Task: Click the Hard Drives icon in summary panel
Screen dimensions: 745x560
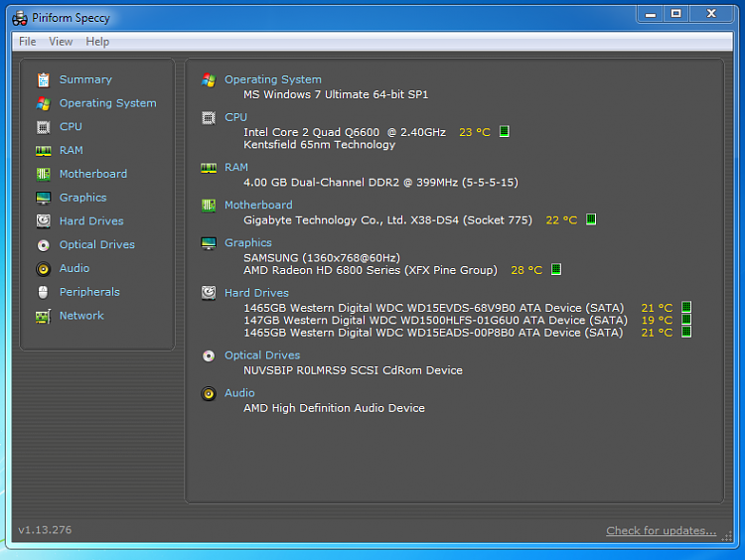Action: point(209,293)
